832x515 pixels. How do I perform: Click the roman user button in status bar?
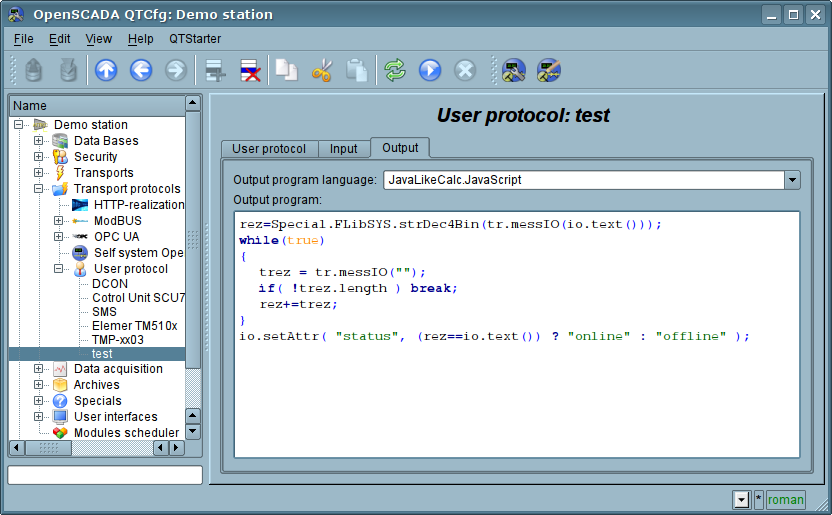click(x=785, y=500)
